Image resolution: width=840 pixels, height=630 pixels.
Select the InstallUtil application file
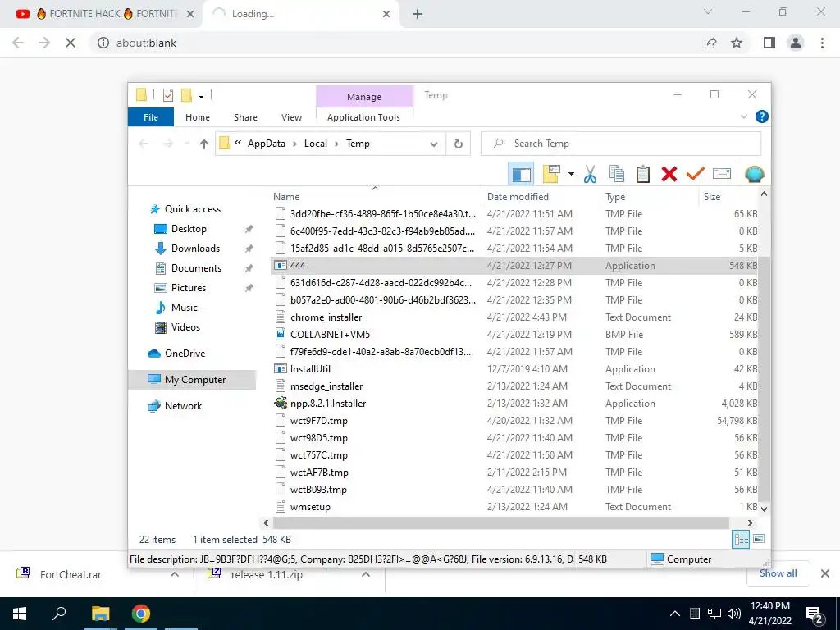[515, 369]
